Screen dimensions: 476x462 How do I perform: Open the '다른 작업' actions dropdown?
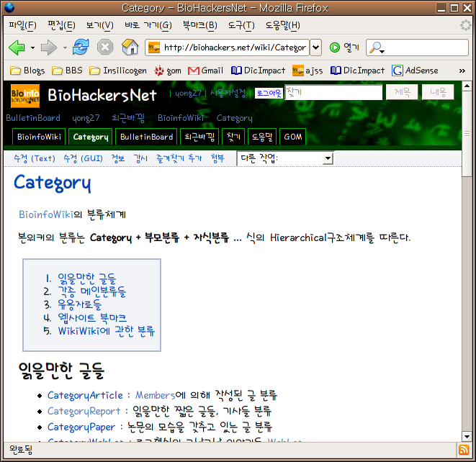(285, 158)
